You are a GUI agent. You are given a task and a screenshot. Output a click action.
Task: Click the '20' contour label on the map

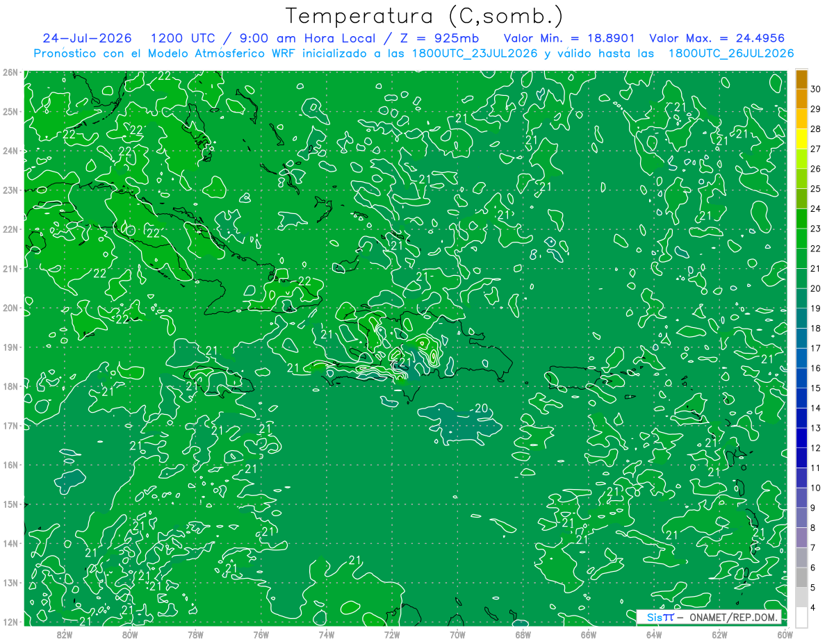point(481,408)
